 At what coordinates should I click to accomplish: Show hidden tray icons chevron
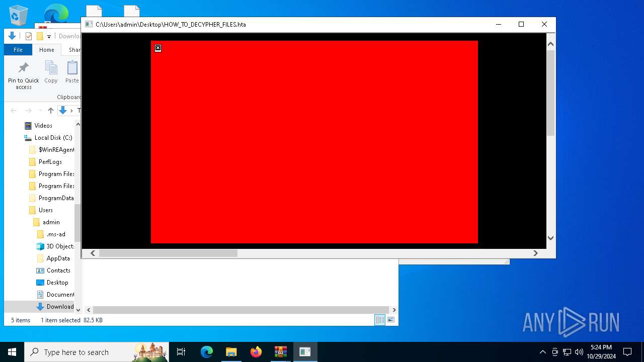(542, 352)
